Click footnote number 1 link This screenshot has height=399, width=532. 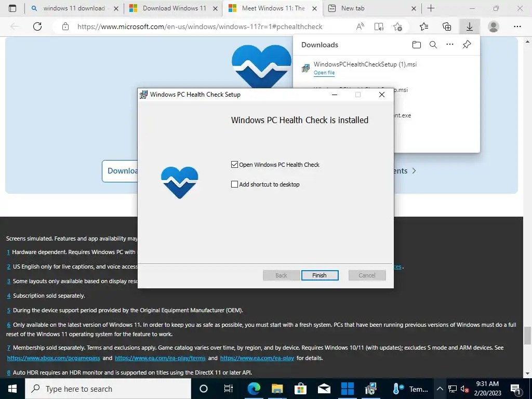pyautogui.click(x=8, y=252)
